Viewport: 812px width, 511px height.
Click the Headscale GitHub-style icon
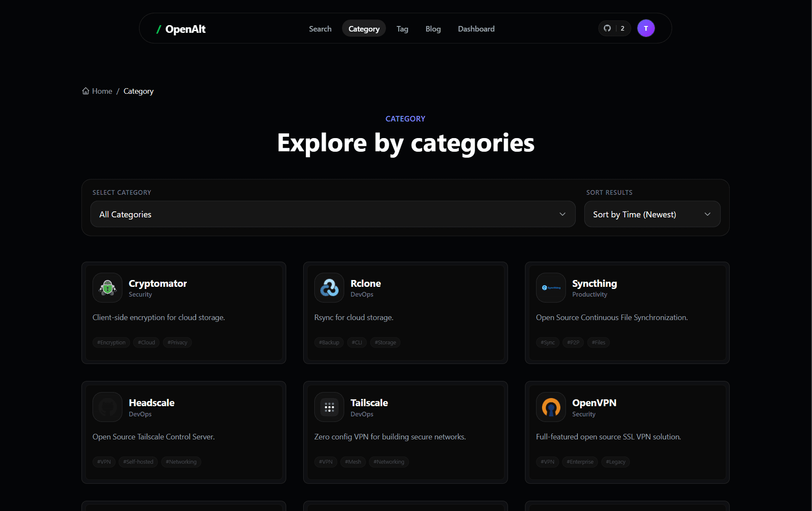107,407
